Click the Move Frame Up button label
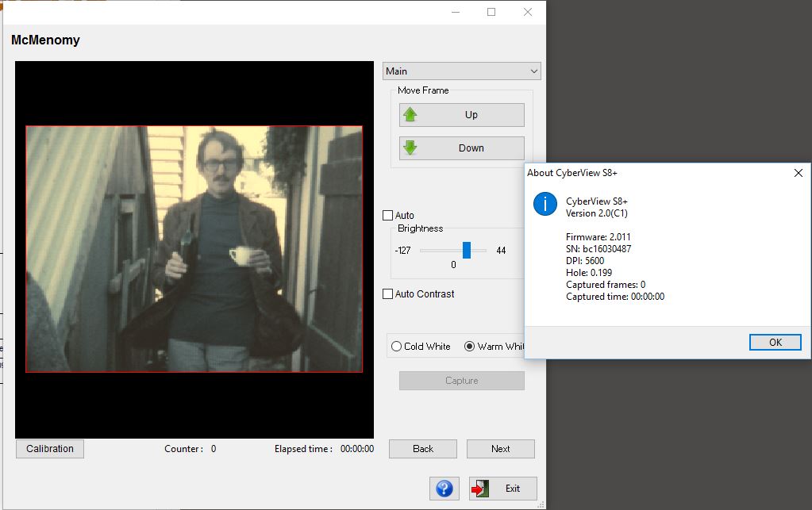The width and height of the screenshot is (812, 510). (471, 115)
